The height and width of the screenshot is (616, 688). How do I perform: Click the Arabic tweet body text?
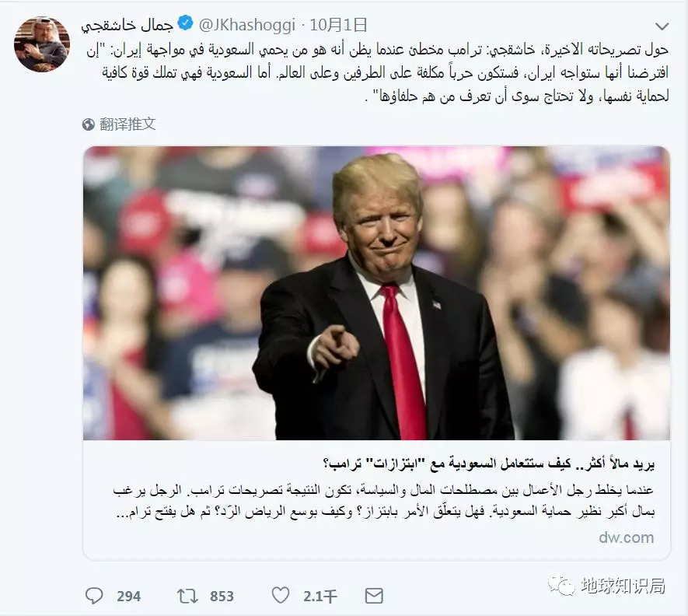click(378, 73)
